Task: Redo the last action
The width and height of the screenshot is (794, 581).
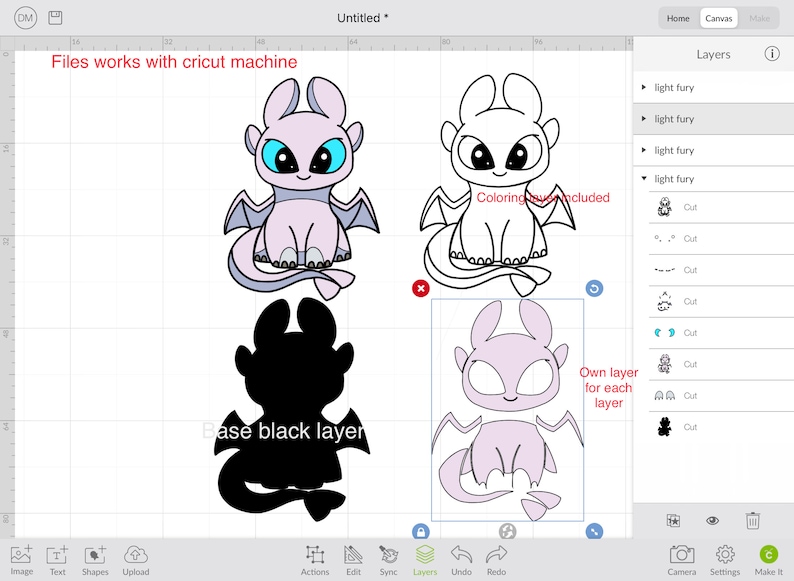Action: [496, 560]
